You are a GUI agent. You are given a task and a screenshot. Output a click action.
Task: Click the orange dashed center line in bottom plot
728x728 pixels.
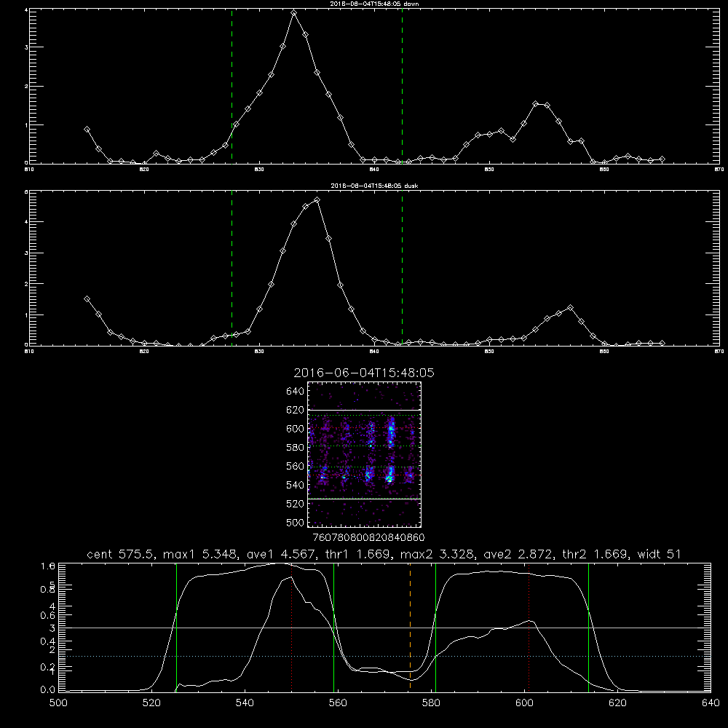[410, 627]
